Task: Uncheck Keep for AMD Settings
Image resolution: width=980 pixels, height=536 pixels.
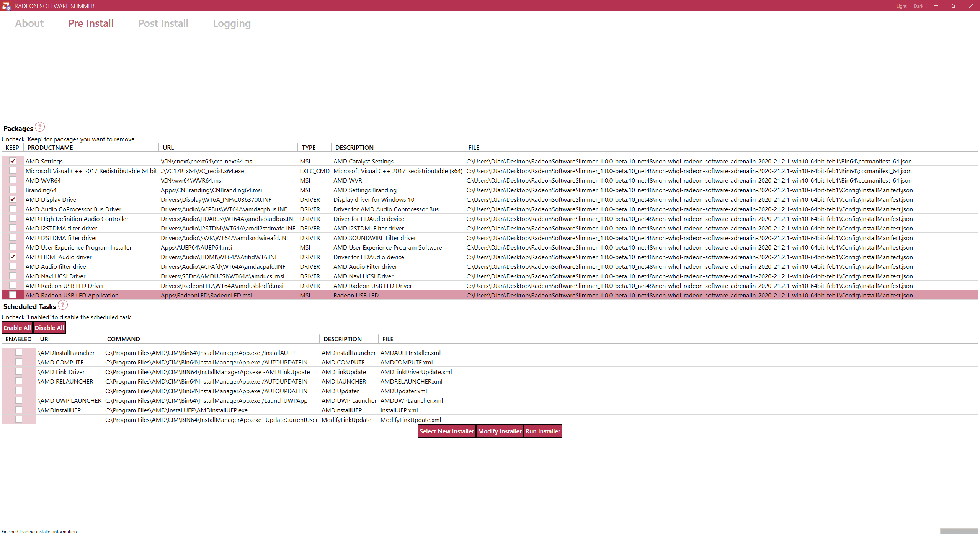Action: tap(13, 161)
